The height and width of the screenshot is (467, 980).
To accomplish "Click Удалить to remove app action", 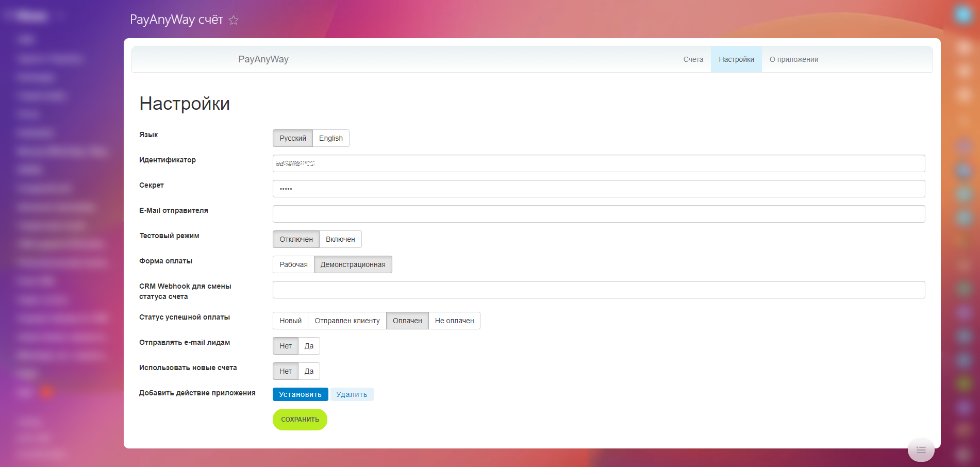I will (x=352, y=394).
